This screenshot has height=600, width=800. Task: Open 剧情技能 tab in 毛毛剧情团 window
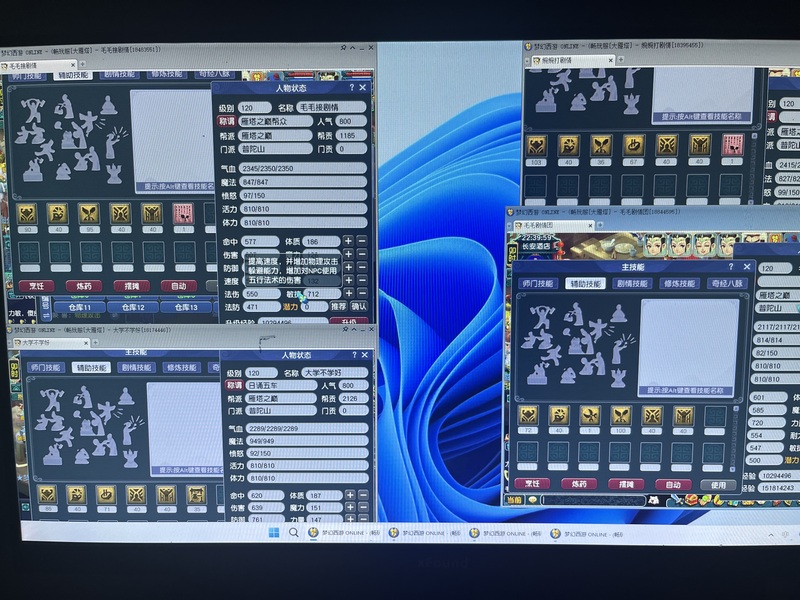click(632, 284)
